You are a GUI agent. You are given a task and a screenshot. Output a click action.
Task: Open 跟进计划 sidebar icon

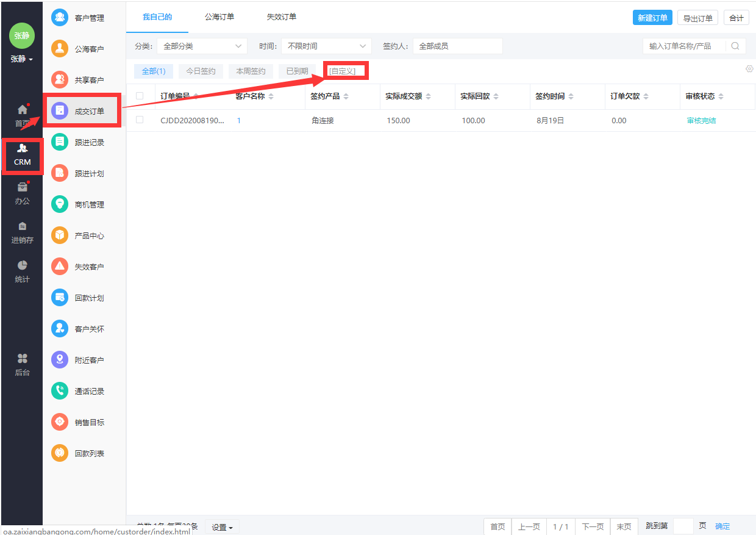point(60,173)
